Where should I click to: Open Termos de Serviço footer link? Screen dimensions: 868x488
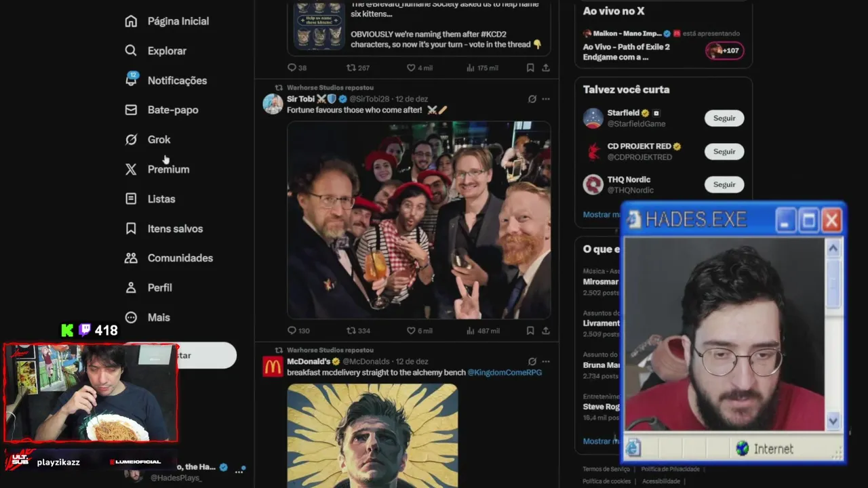(x=606, y=469)
